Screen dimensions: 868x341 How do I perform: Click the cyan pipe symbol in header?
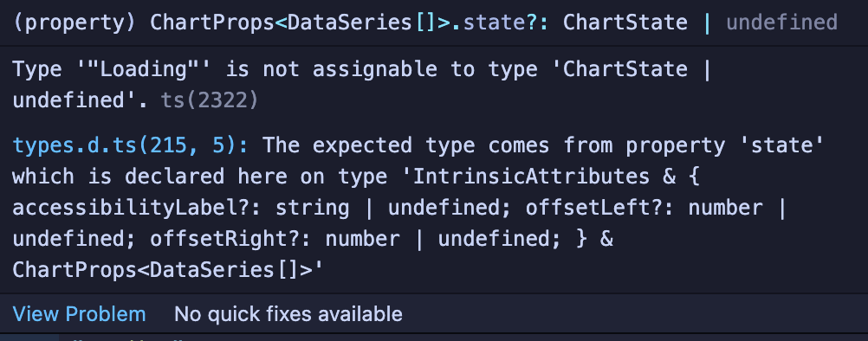707,23
